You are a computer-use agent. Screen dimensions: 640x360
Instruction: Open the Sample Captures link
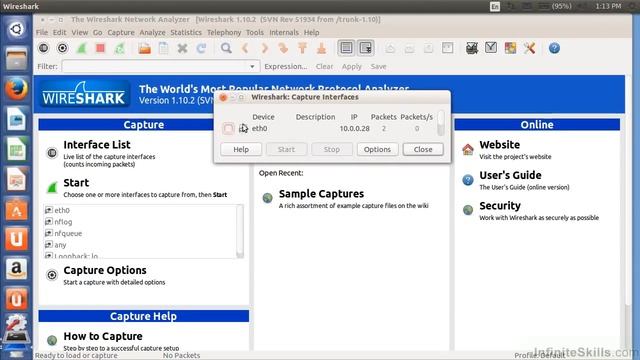coord(321,194)
